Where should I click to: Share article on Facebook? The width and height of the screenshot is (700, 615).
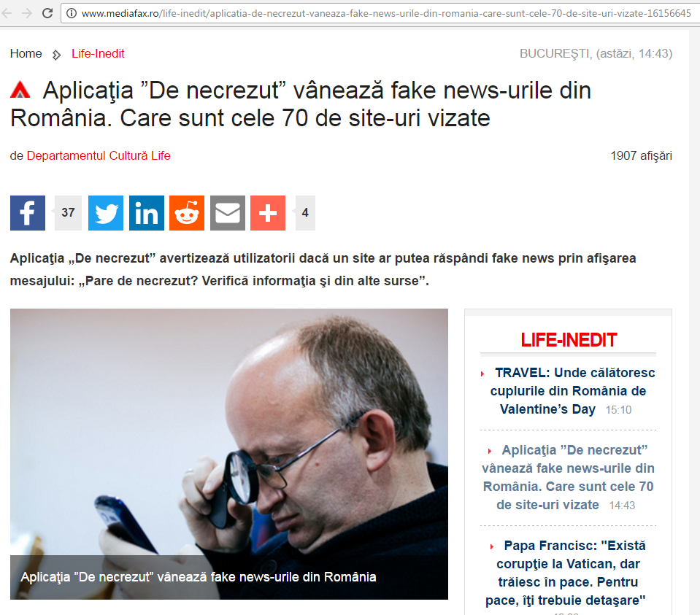tap(28, 213)
